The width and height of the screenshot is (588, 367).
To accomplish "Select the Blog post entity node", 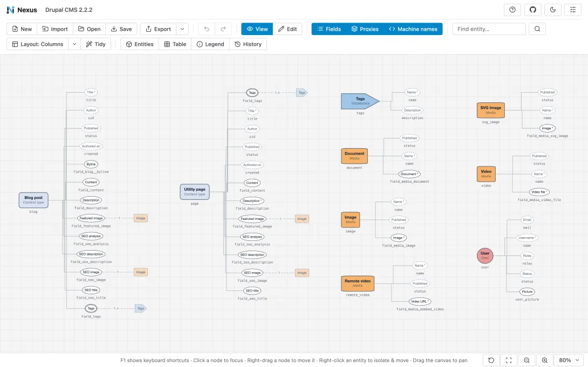I will click(33, 200).
